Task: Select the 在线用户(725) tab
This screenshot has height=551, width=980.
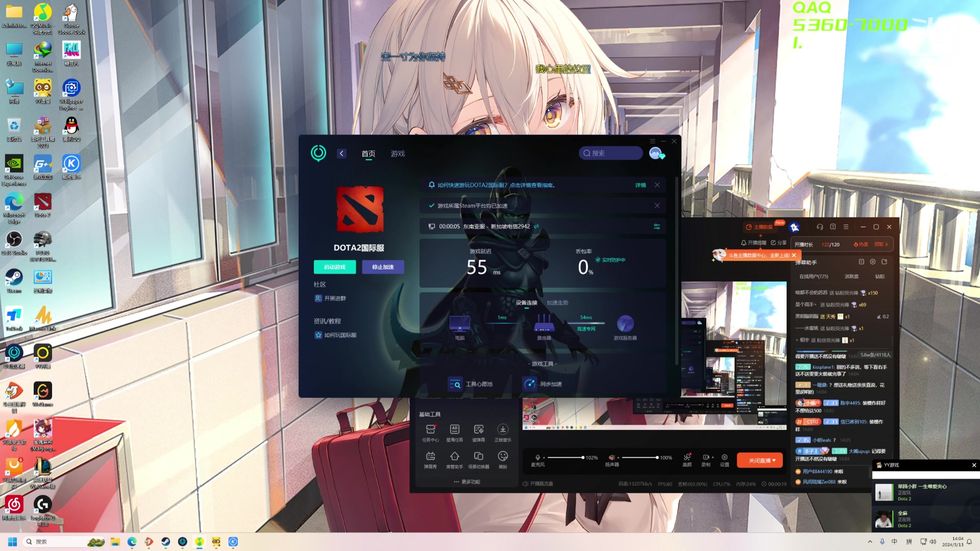Action: click(814, 277)
